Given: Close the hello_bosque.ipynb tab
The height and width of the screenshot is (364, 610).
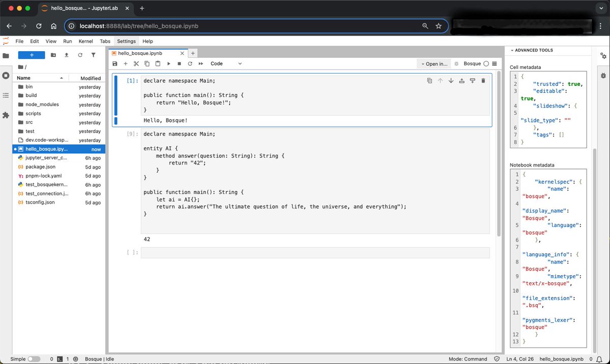Looking at the screenshot, I should pyautogui.click(x=181, y=53).
